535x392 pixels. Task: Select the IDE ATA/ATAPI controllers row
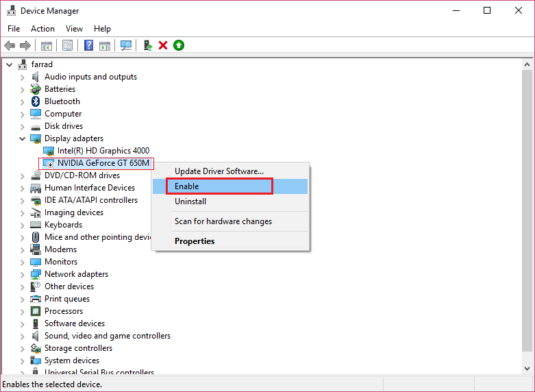coord(90,200)
